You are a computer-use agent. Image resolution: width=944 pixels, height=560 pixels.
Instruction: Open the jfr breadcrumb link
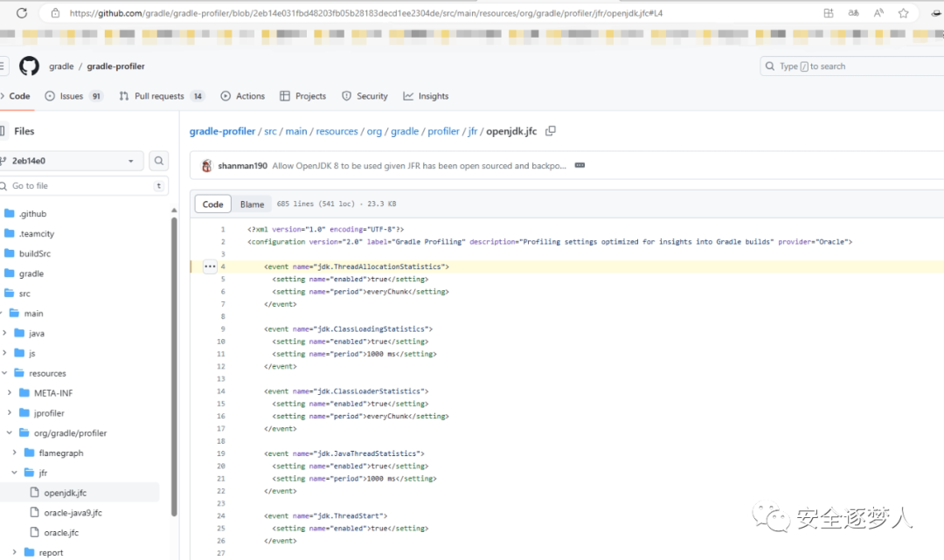(x=473, y=131)
